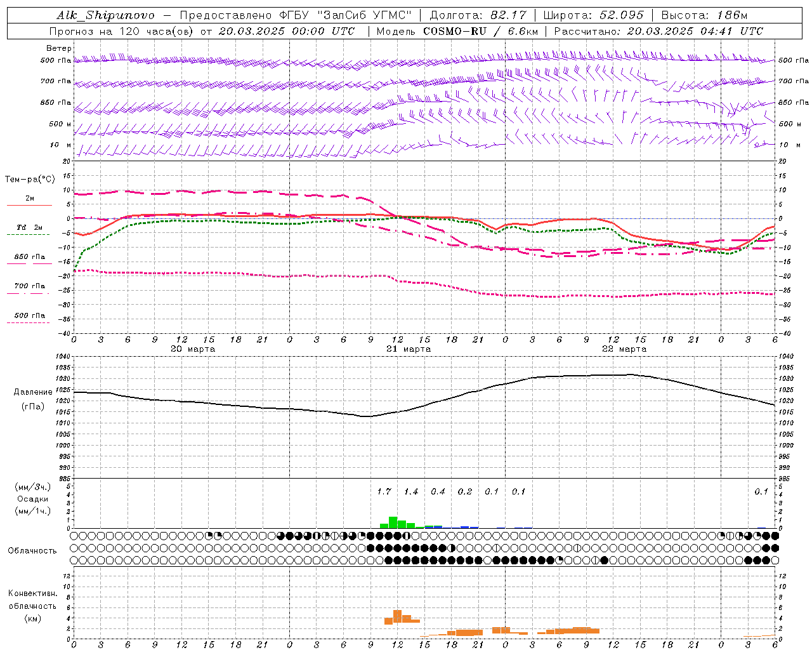Click the latitude value "Широта: 52.095"
Viewport: 812px width, 650px height.
click(594, 15)
